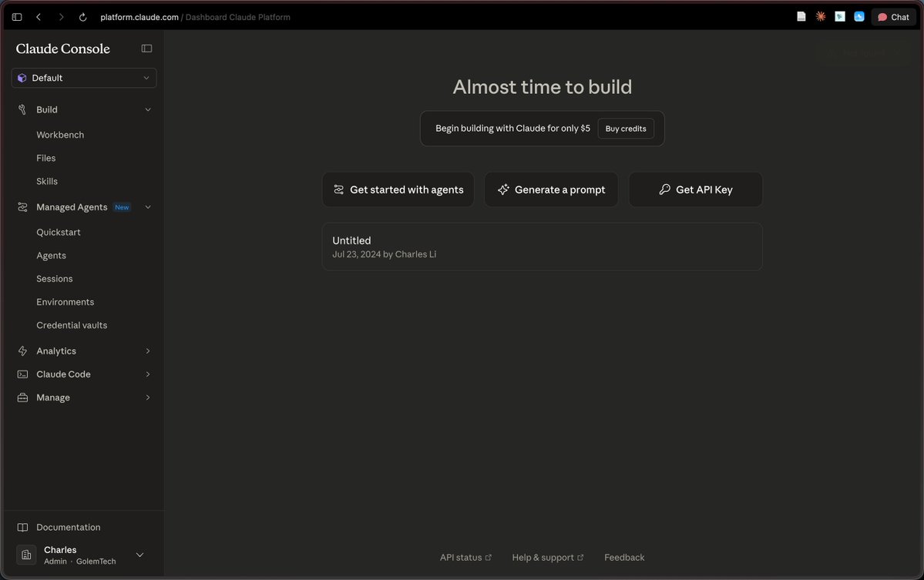924x580 pixels.
Task: Open Sessions in the sidebar
Action: [x=55, y=279]
